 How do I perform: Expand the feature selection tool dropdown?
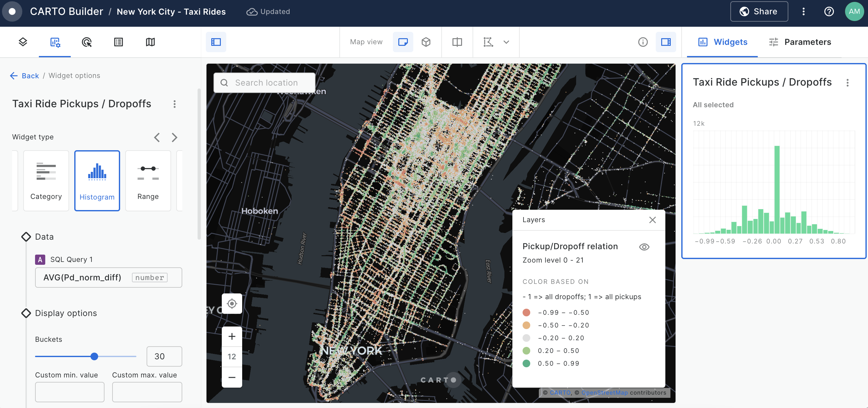coord(506,42)
